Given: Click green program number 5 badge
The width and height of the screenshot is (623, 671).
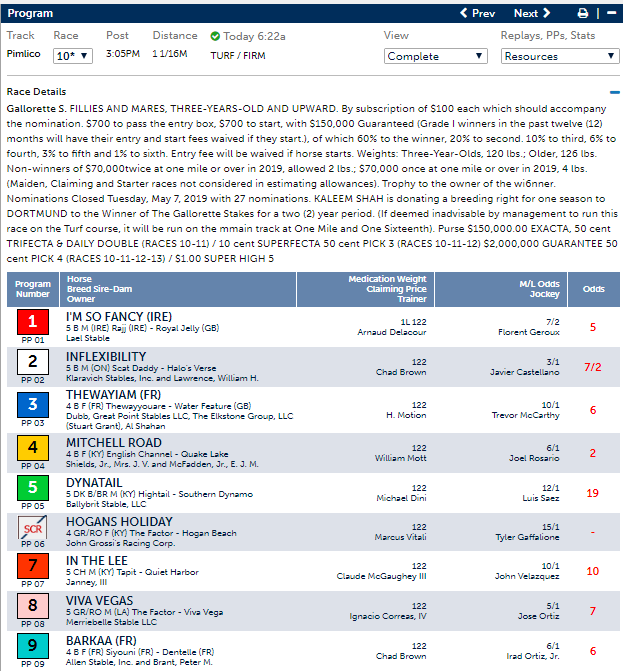Looking at the screenshot, I should [x=32, y=488].
